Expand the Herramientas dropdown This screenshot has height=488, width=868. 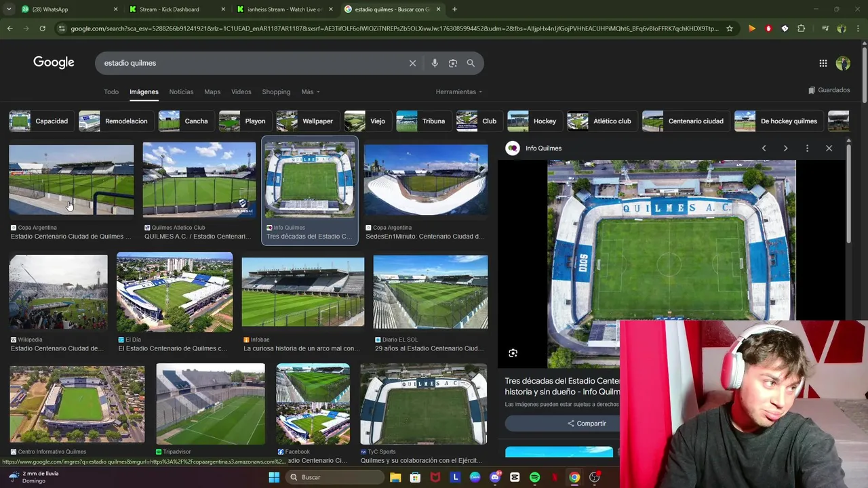coord(459,91)
